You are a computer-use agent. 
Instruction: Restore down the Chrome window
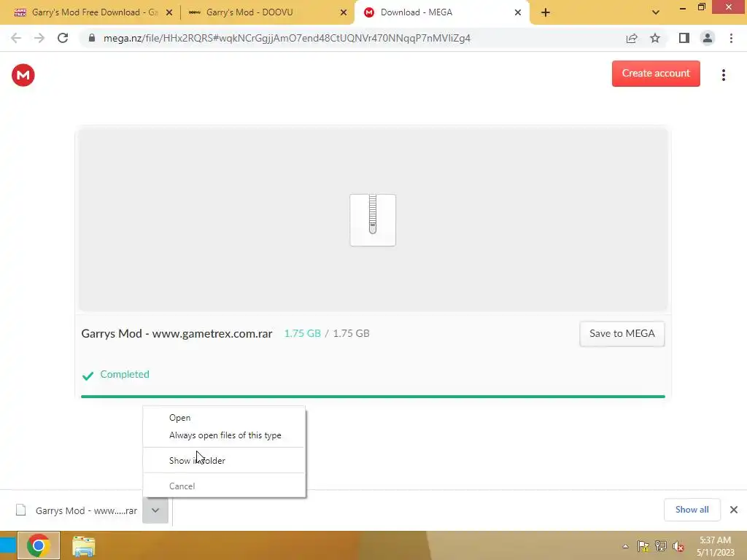click(x=701, y=7)
